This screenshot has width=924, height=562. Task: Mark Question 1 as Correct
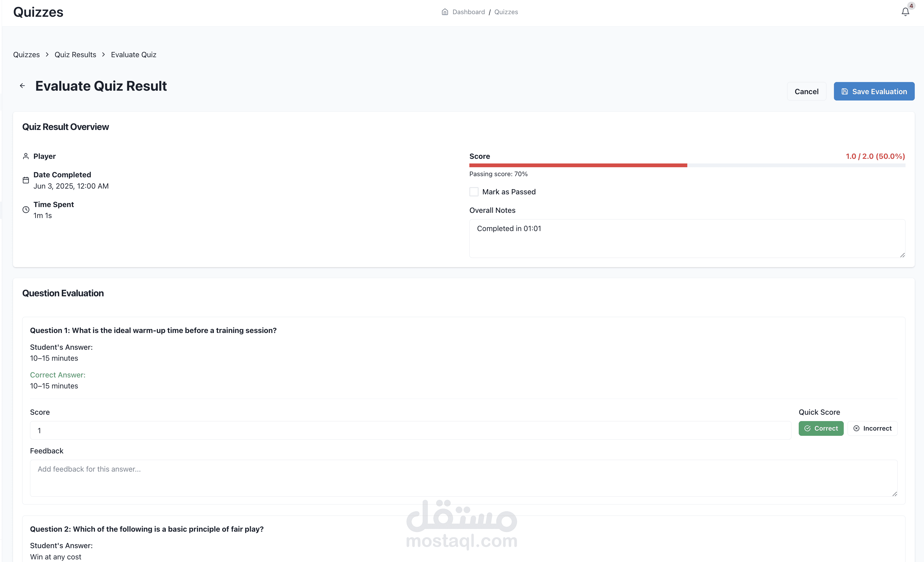click(x=821, y=429)
